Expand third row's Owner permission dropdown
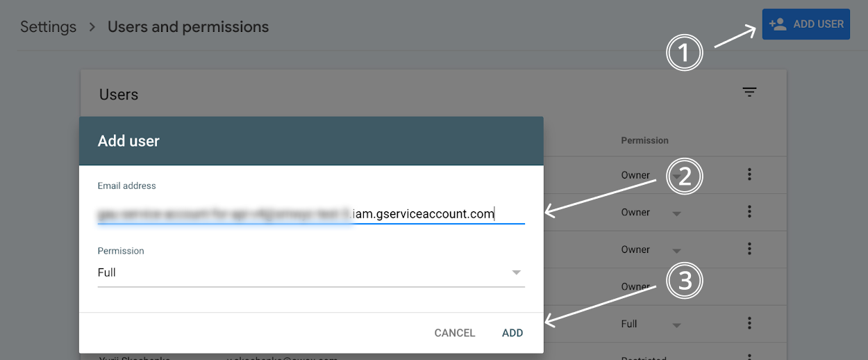Viewport: 868px width, 360px height. click(x=676, y=250)
